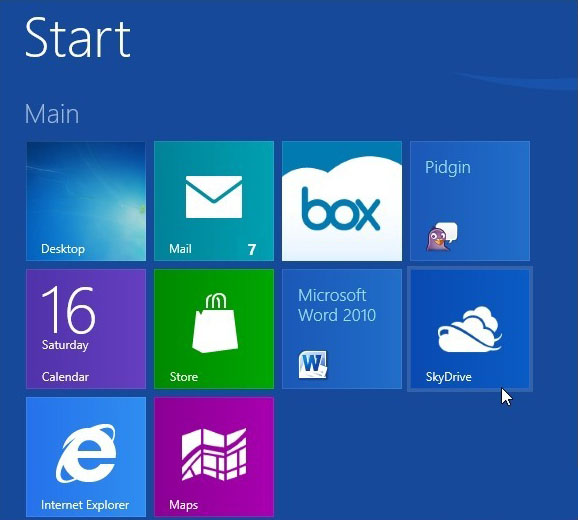Click the Pidgin purple bird icon
578x520 pixels.
tap(442, 237)
